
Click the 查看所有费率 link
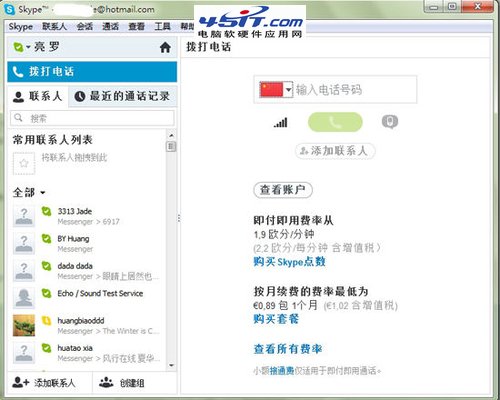(x=288, y=349)
